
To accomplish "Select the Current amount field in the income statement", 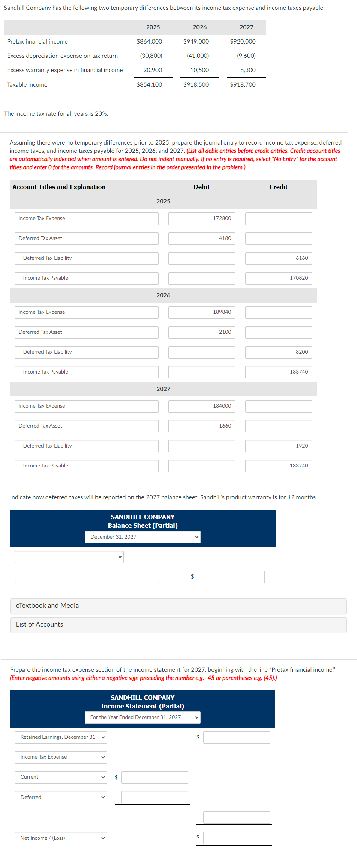I will pos(154,777).
